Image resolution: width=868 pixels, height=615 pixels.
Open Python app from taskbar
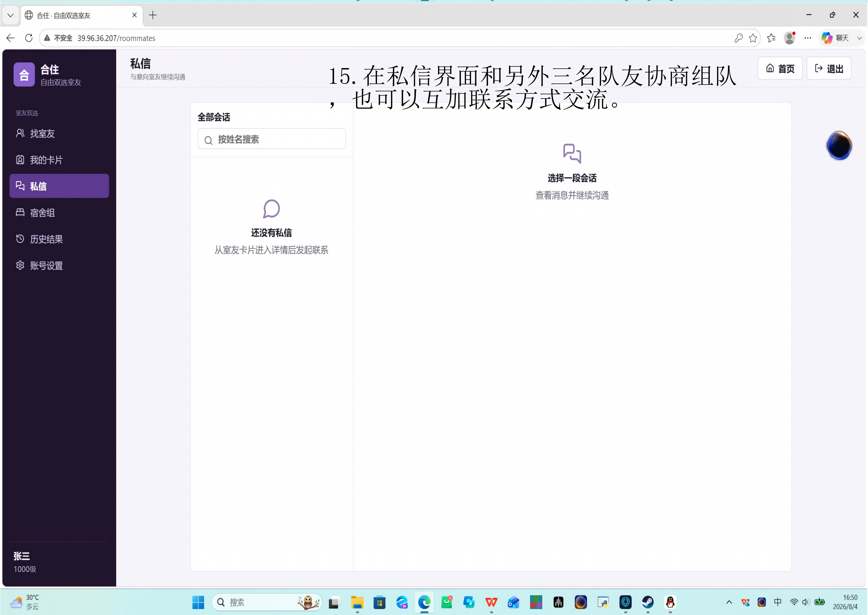[603, 602]
